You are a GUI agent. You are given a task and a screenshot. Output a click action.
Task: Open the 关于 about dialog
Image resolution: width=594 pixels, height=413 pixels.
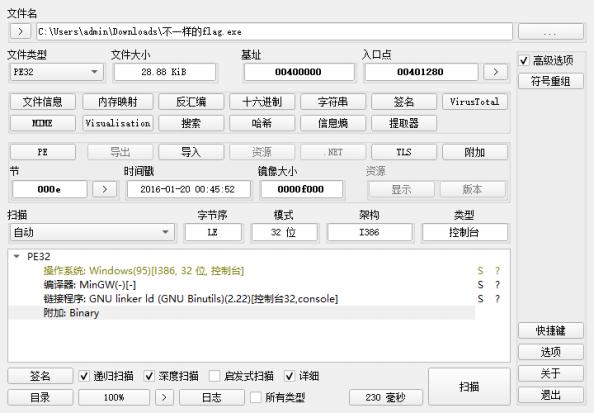tap(550, 374)
